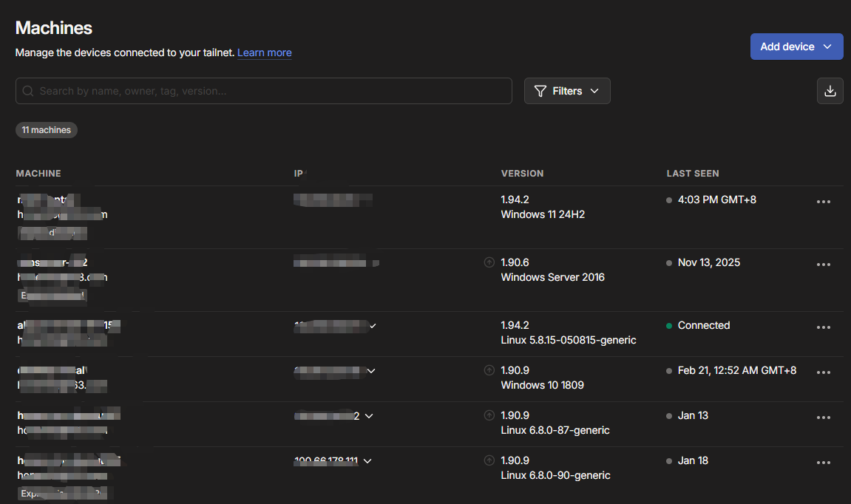Click update-available icon beside version 1.90.6

click(x=489, y=262)
